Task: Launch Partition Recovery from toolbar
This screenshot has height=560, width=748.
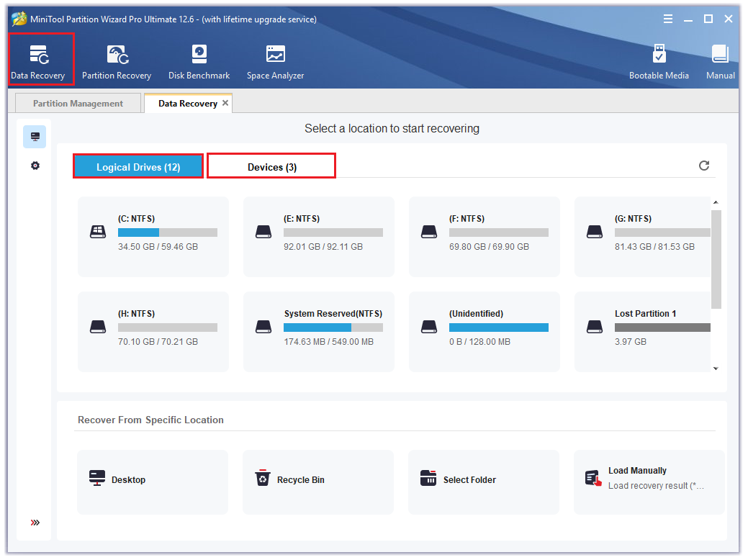Action: point(117,62)
